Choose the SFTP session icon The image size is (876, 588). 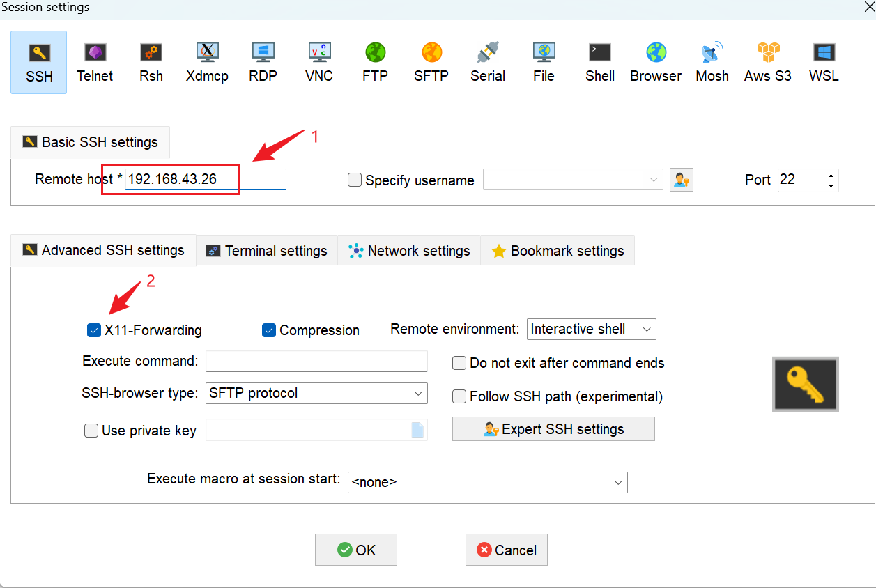tap(431, 62)
